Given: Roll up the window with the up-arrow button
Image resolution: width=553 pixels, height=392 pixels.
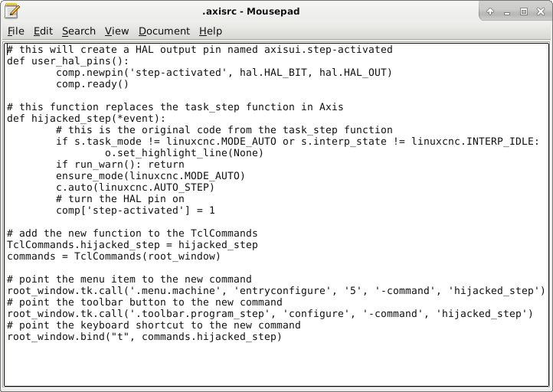Looking at the screenshot, I should pyautogui.click(x=490, y=11).
